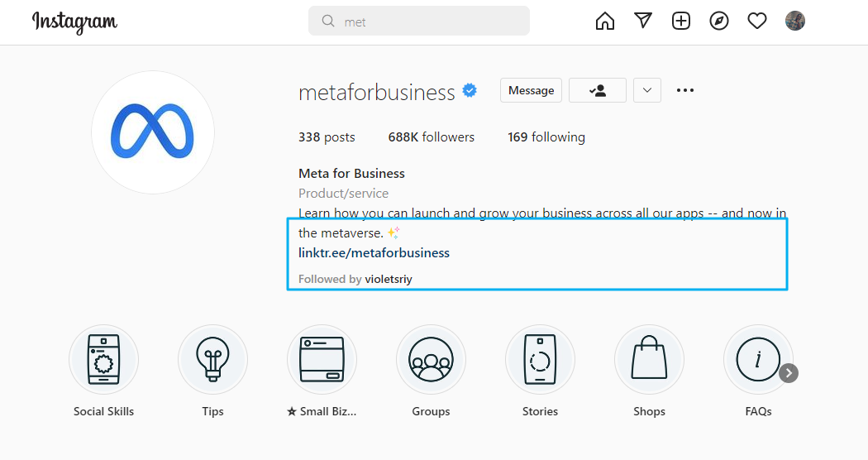The width and height of the screenshot is (868, 460).
Task: Open the three-dots profile options menu
Action: [x=684, y=90]
